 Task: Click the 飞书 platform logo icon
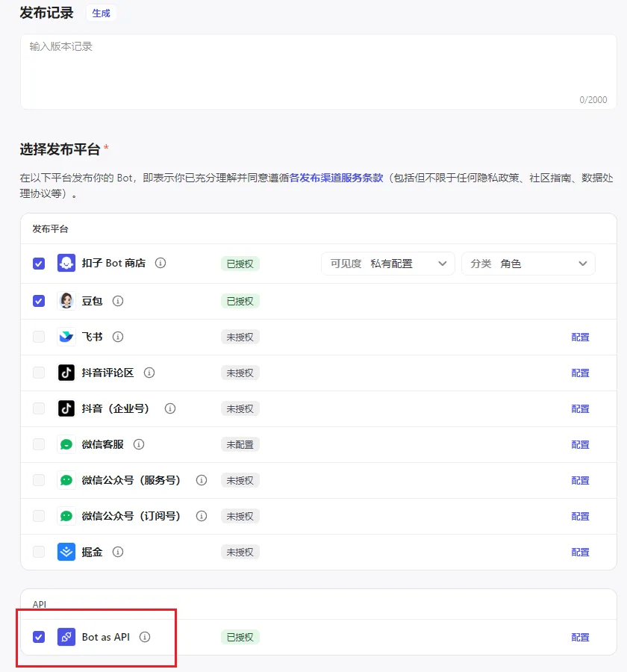66,337
